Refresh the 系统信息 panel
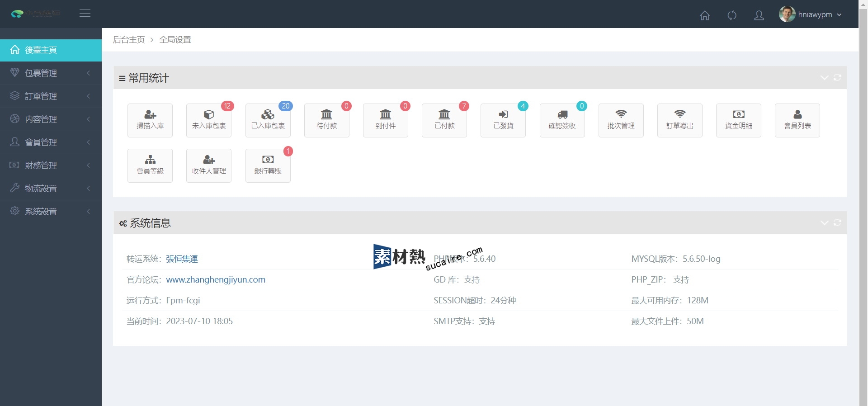Screen dimensions: 868x406 pos(837,223)
